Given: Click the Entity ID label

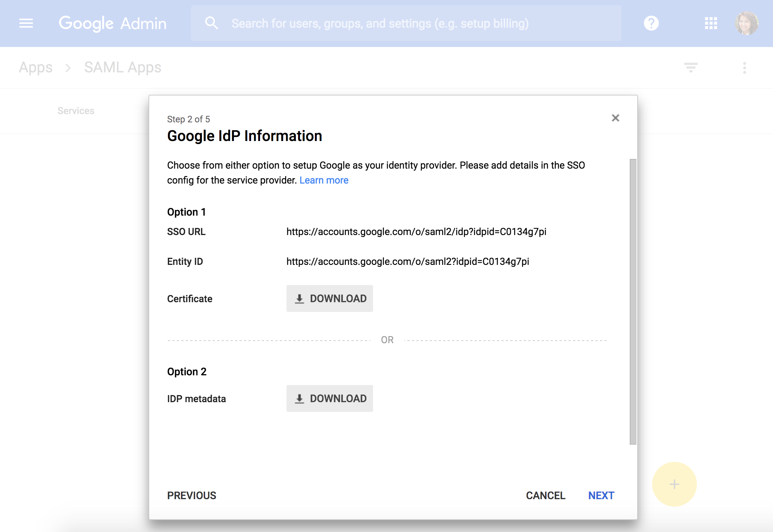Looking at the screenshot, I should 185,262.
